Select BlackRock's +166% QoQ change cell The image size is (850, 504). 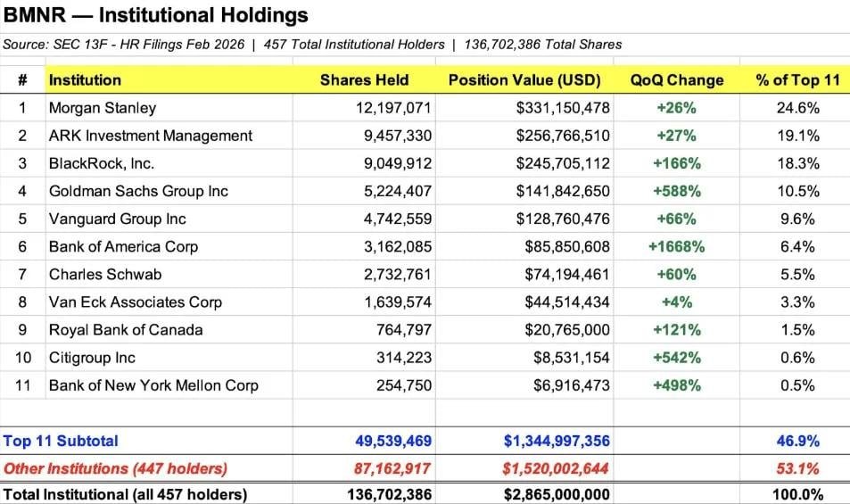tap(676, 163)
